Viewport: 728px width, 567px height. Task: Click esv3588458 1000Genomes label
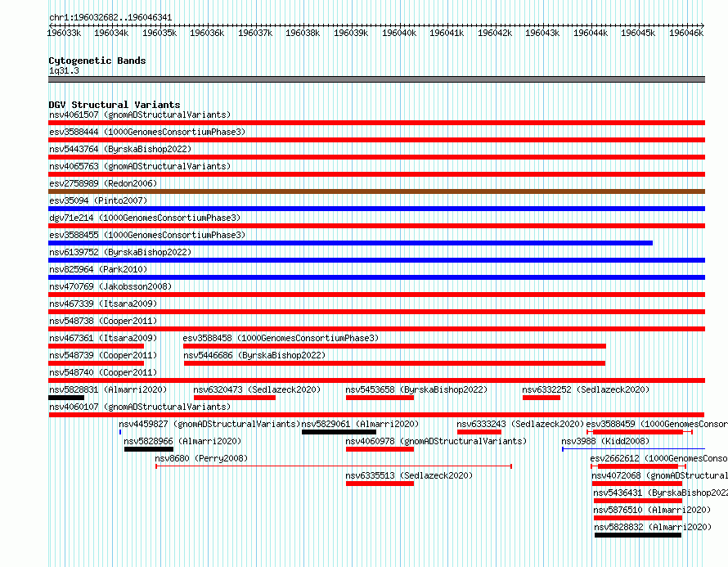(281, 338)
